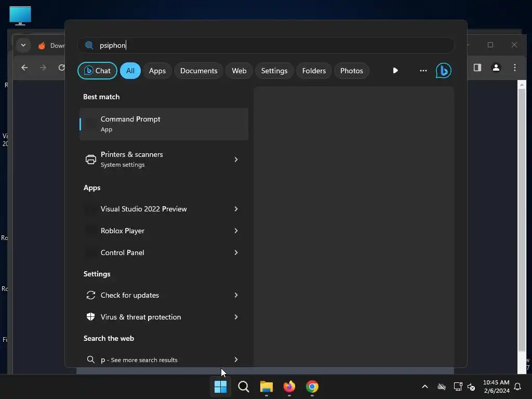
Task: Click the shield icon beside Virus & threat protection
Action: tap(90, 317)
